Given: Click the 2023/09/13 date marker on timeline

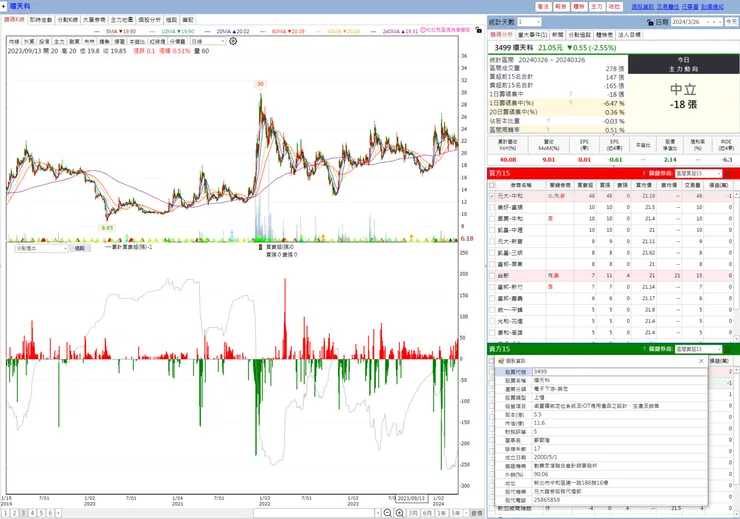Looking at the screenshot, I should (411, 498).
